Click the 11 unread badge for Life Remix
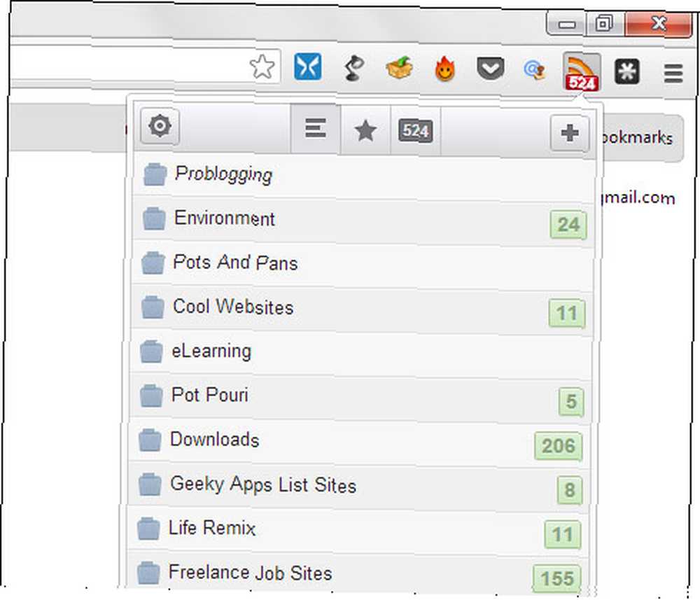 coord(563,534)
